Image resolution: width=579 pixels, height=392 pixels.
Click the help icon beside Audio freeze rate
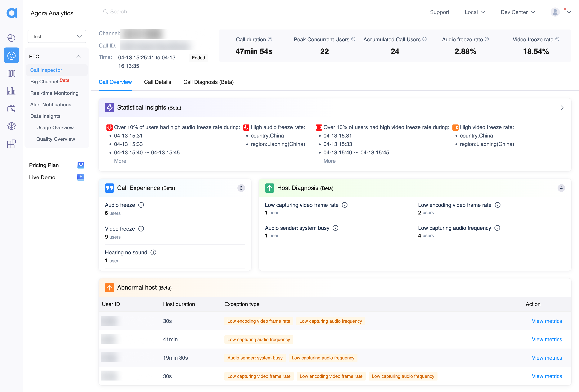click(x=487, y=39)
